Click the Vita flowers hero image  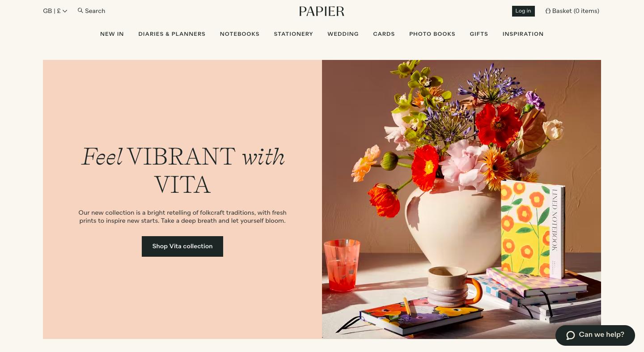coord(462,199)
